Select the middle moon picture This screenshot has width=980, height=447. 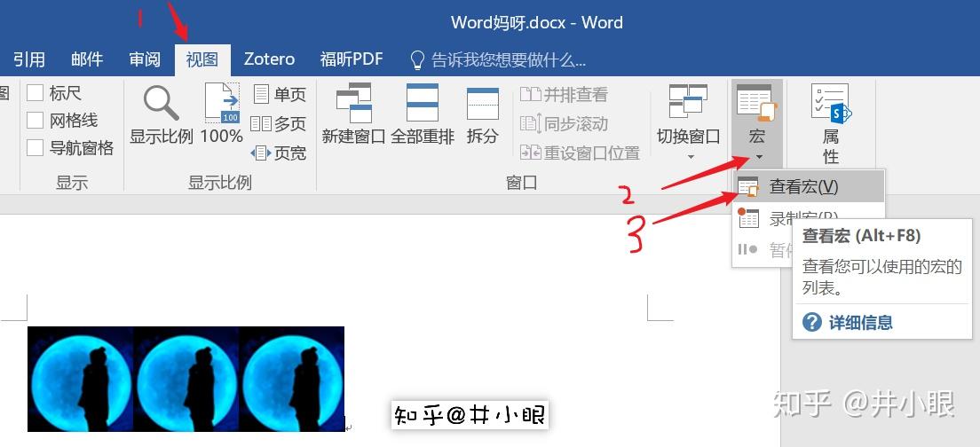click(186, 379)
